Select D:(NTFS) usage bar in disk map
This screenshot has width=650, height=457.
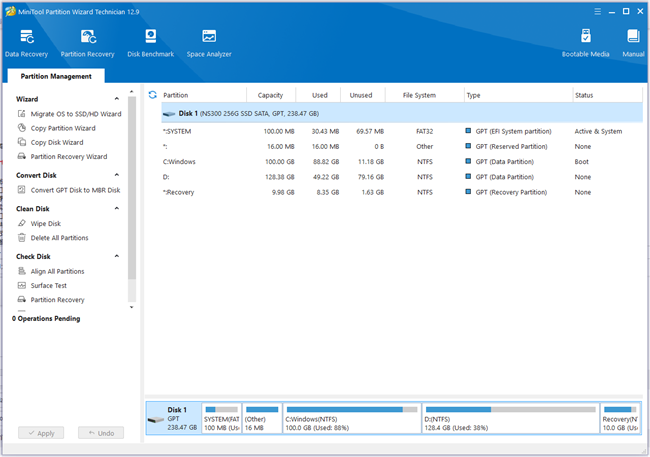(x=510, y=409)
